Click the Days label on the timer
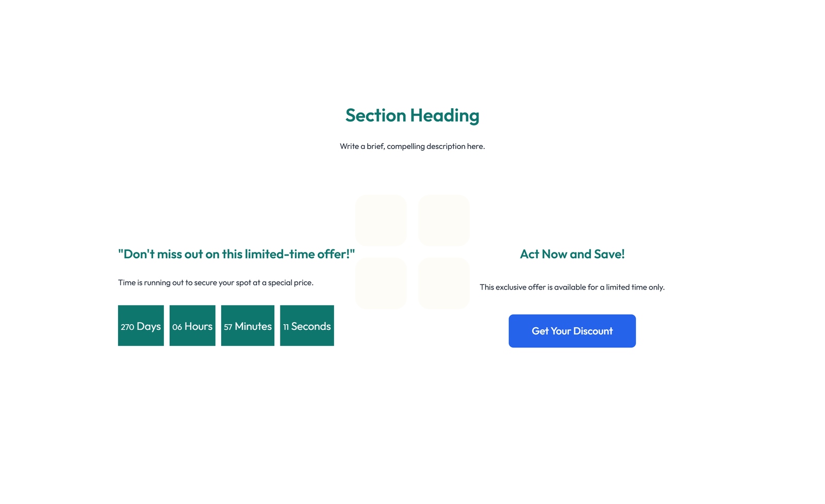The height and width of the screenshot is (504, 825). click(148, 326)
